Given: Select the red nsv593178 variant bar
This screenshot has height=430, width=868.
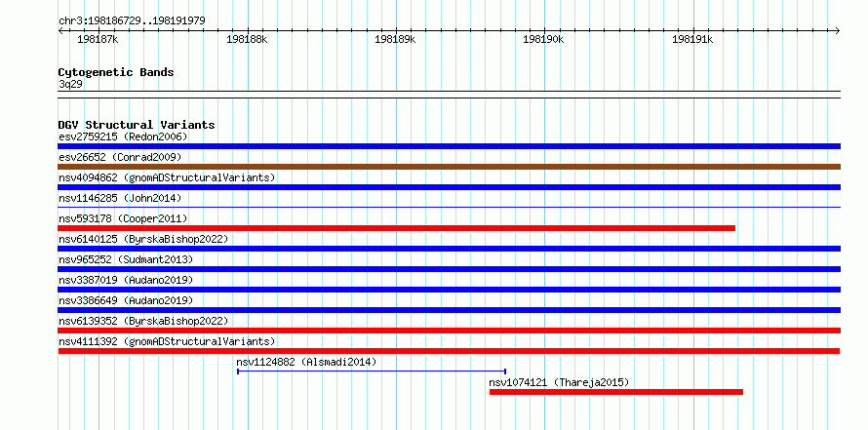Looking at the screenshot, I should (396, 228).
